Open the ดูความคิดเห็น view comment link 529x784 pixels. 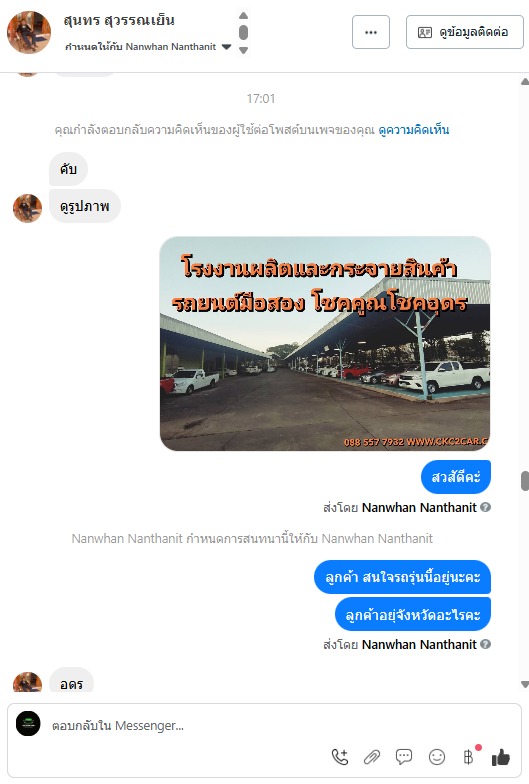[414, 130]
